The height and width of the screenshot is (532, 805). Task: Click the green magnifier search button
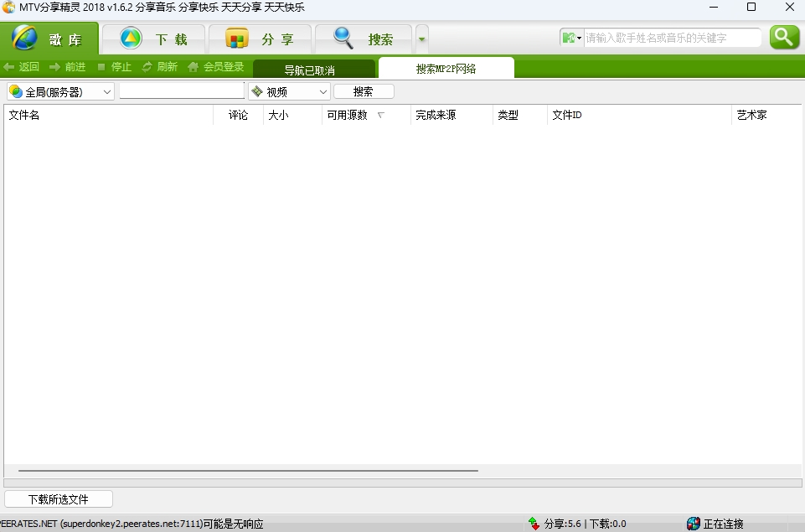(784, 38)
